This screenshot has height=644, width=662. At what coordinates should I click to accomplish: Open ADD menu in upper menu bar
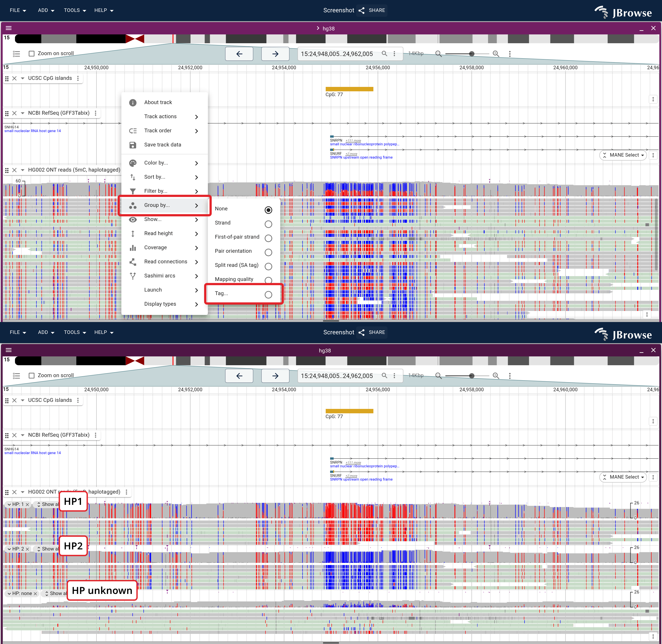(46, 11)
